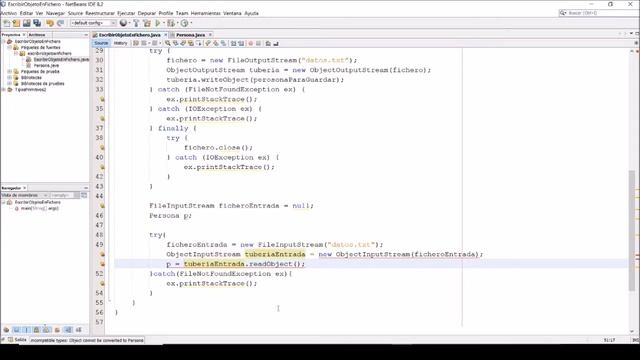The height and width of the screenshot is (360, 640).
Task: Click the Build Project hammer icon
Action: click(136, 23)
